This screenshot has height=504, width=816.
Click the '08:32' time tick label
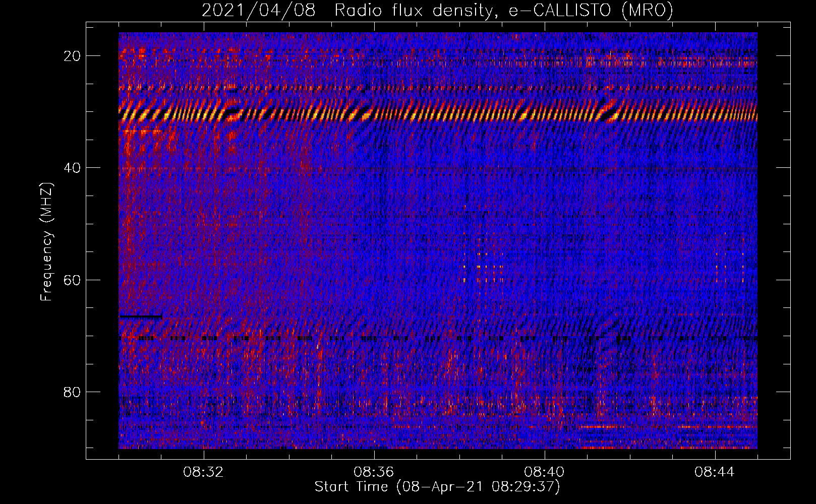pos(204,472)
